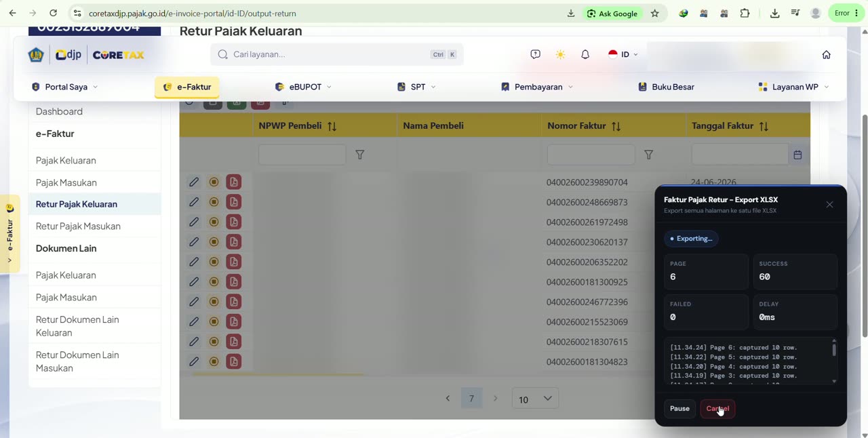The image size is (868, 438).
Task: Click the circle icon in row 04002600218307615
Action: pyautogui.click(x=214, y=342)
